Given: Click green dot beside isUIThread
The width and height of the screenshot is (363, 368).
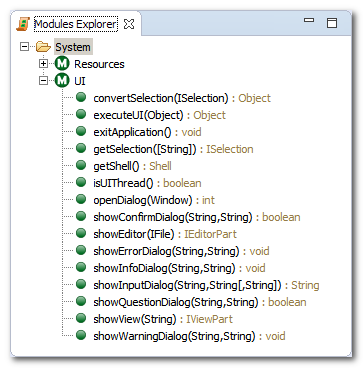Looking at the screenshot, I should tap(81, 182).
